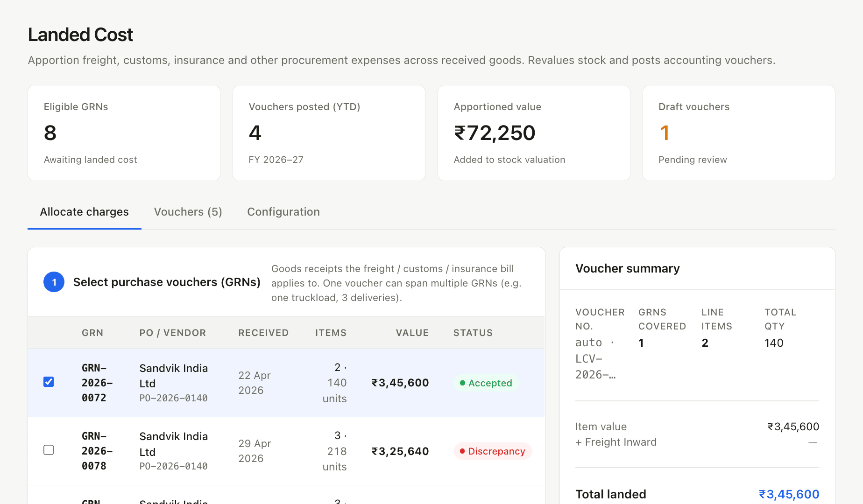
Task: Click the Vouchers posted (YTD) card
Action: [x=329, y=133]
